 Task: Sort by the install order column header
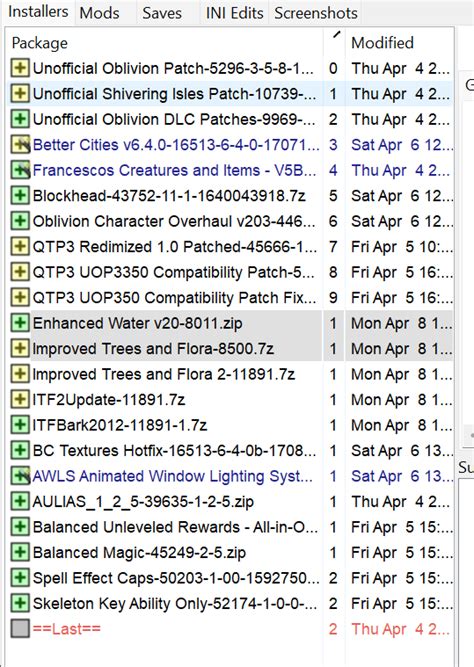click(x=334, y=43)
